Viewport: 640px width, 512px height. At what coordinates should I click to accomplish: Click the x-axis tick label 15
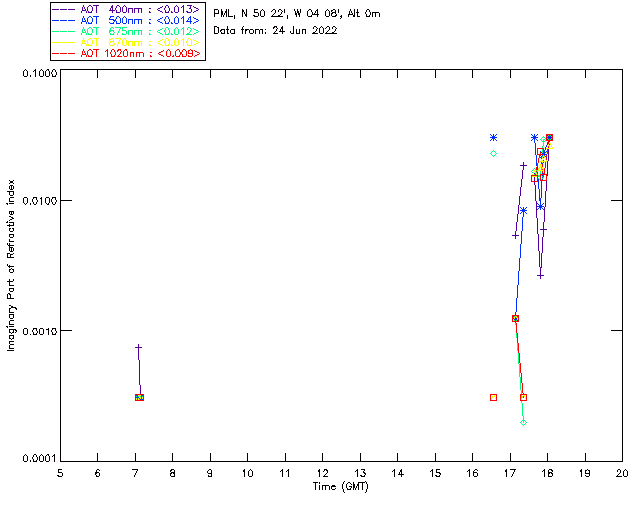click(x=435, y=473)
